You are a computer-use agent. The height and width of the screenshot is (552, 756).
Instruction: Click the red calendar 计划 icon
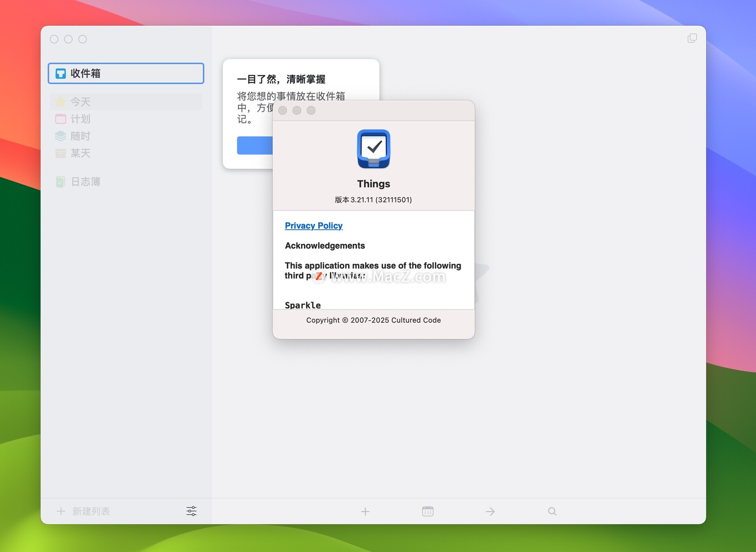pos(61,119)
